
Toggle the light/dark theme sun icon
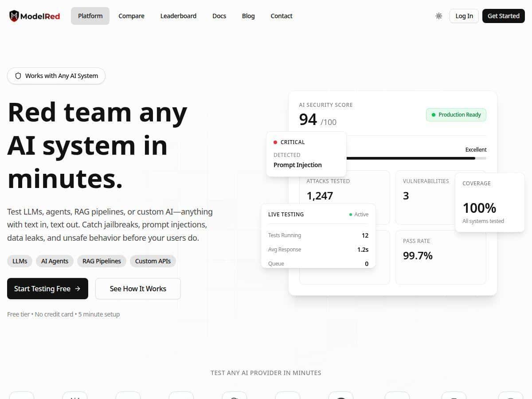tap(439, 16)
